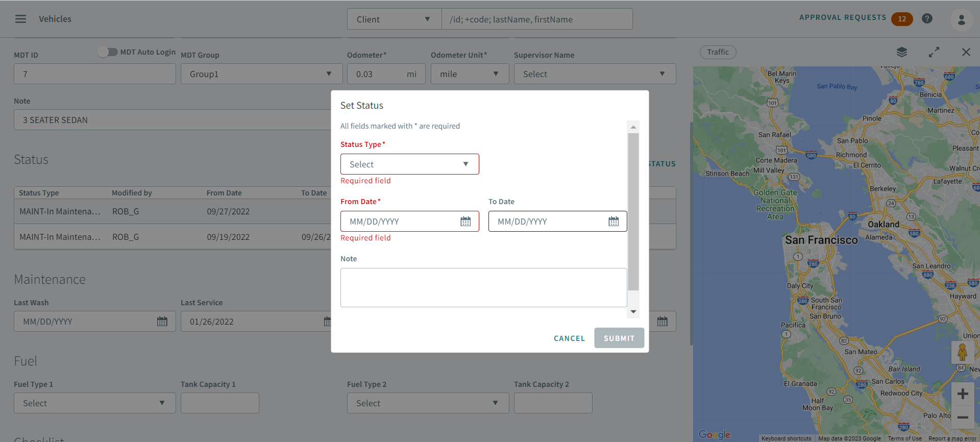Viewport: 980px width, 442px height.
Task: Click the MDT ID field
Action: point(94,74)
